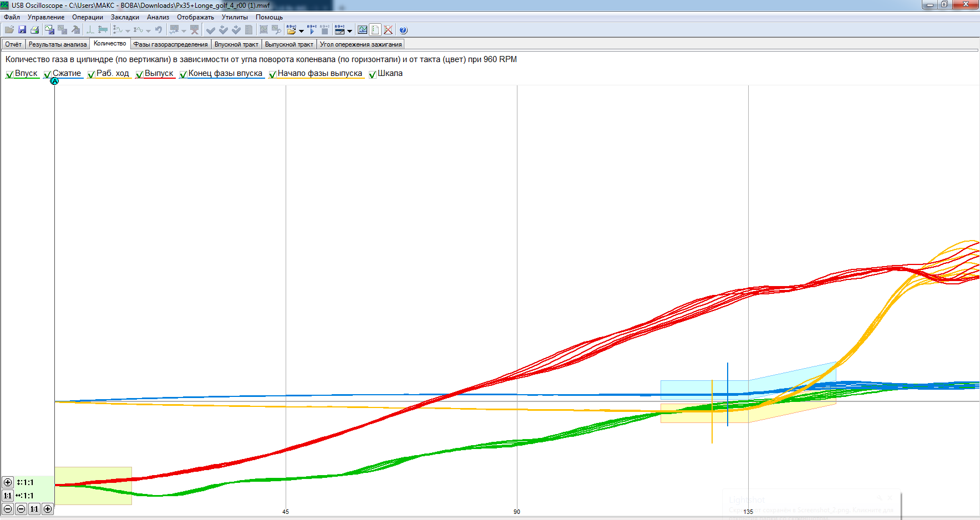Click the chart title mentioning 960 RPM
Image resolution: width=980 pixels, height=520 pixels.
(261, 59)
